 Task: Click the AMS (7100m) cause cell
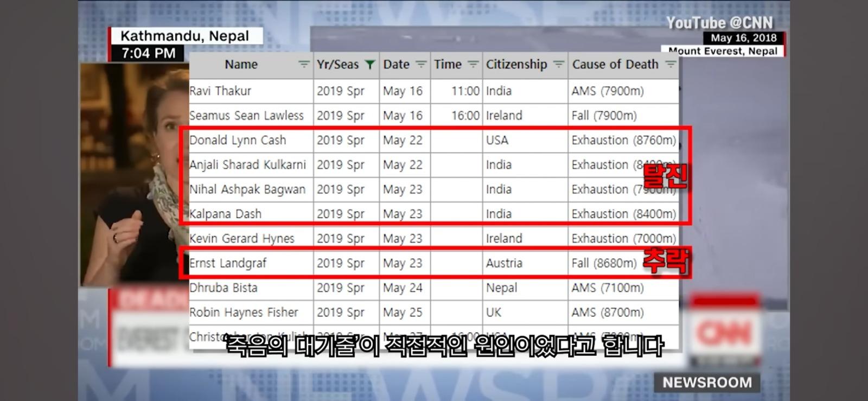coord(623,288)
